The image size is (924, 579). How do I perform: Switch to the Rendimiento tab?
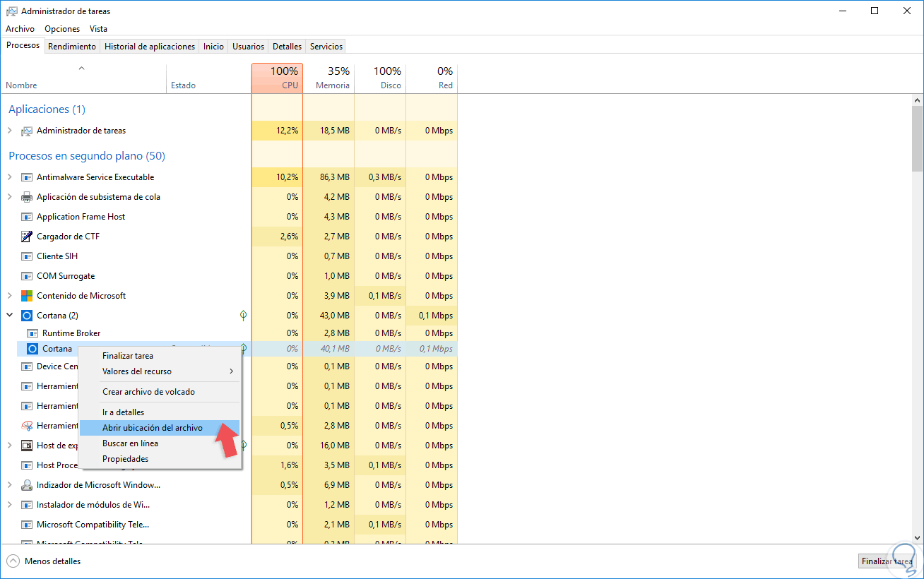point(72,47)
